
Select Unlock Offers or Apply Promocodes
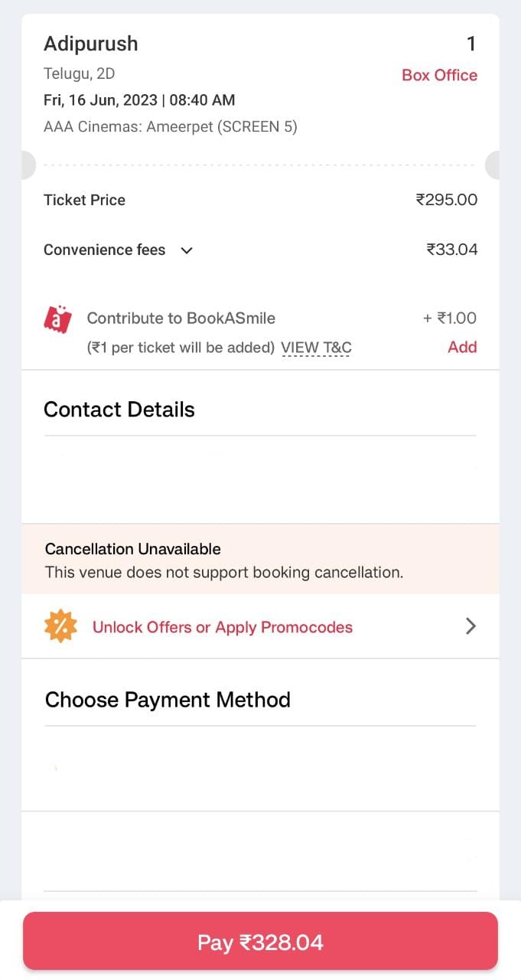pyautogui.click(x=223, y=627)
